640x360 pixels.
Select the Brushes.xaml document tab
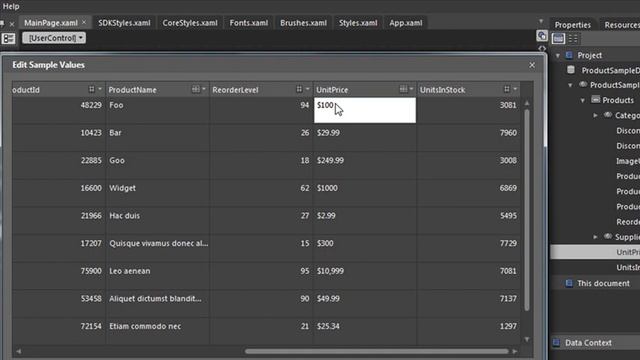pyautogui.click(x=303, y=23)
